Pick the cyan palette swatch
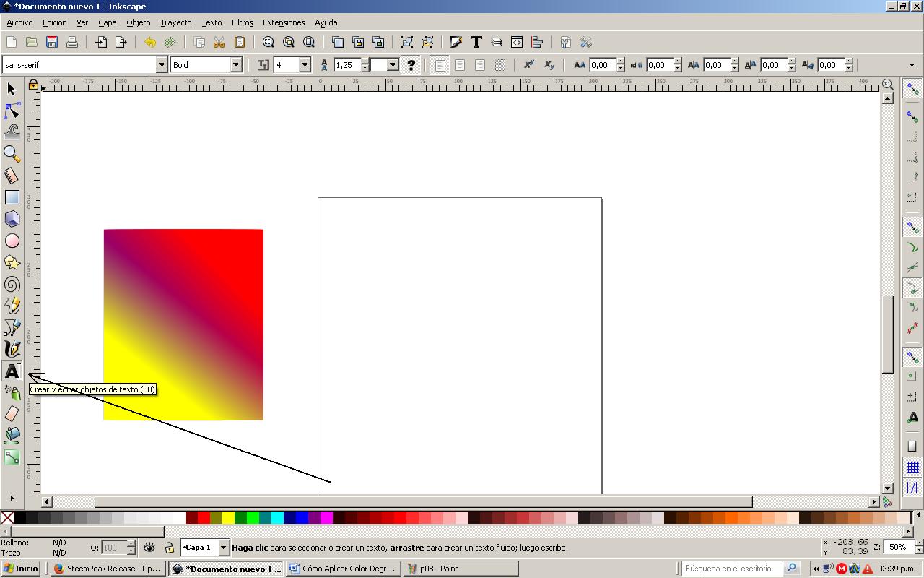The width and height of the screenshot is (924, 578). pyautogui.click(x=277, y=517)
